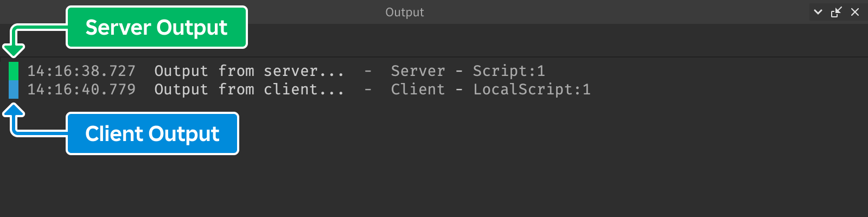The height and width of the screenshot is (217, 868).
Task: Click the green server indicator bar
Action: point(14,71)
